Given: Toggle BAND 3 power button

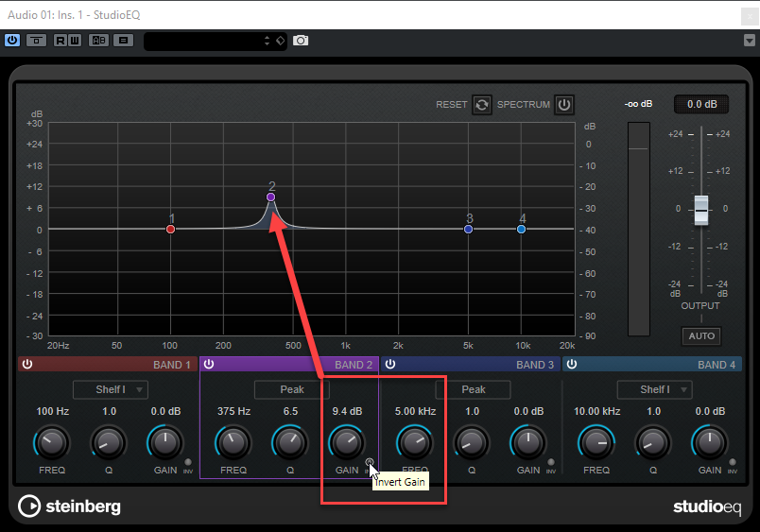Looking at the screenshot, I should [390, 364].
